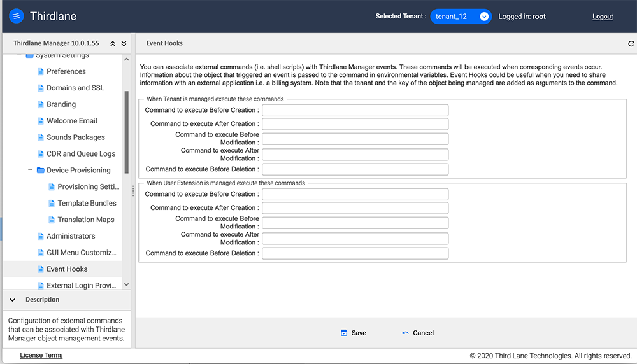
Task: Open Preferences in the sidebar
Action: 66,71
